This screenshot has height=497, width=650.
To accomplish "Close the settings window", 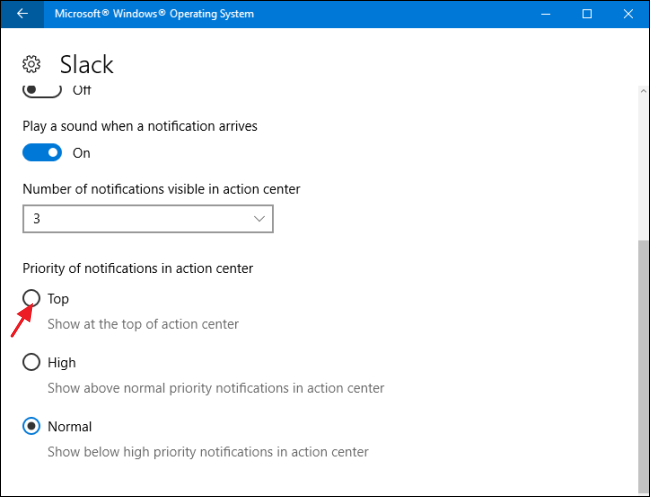I will [628, 14].
